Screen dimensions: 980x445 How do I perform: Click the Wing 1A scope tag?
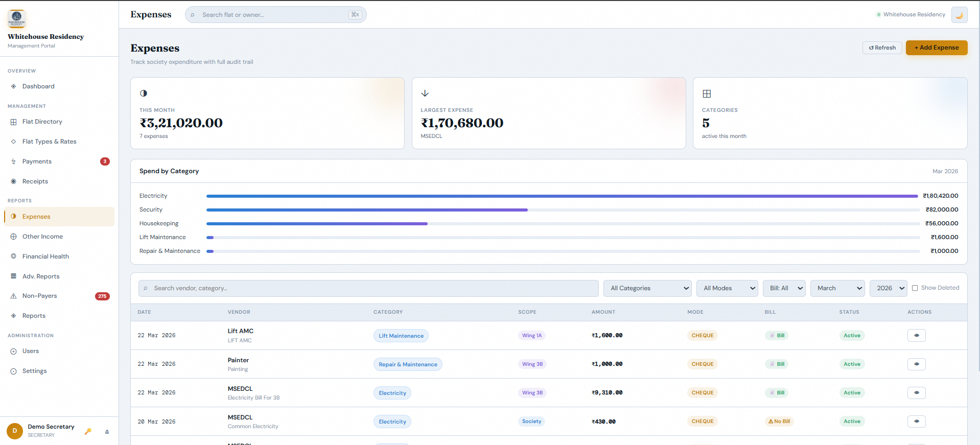pos(532,336)
